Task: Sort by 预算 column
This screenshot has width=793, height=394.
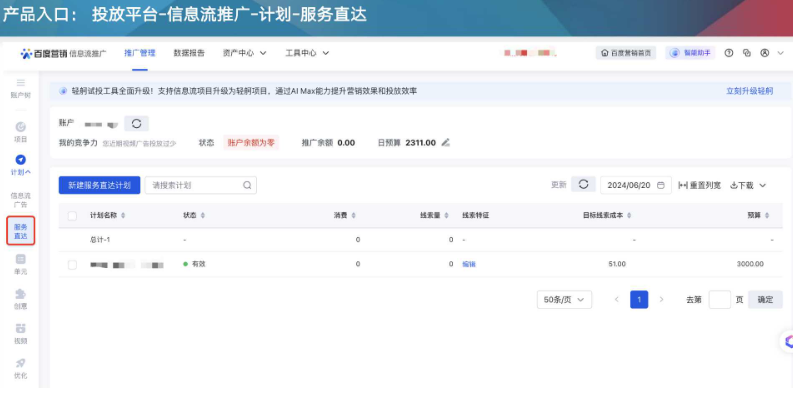Action: point(767,216)
